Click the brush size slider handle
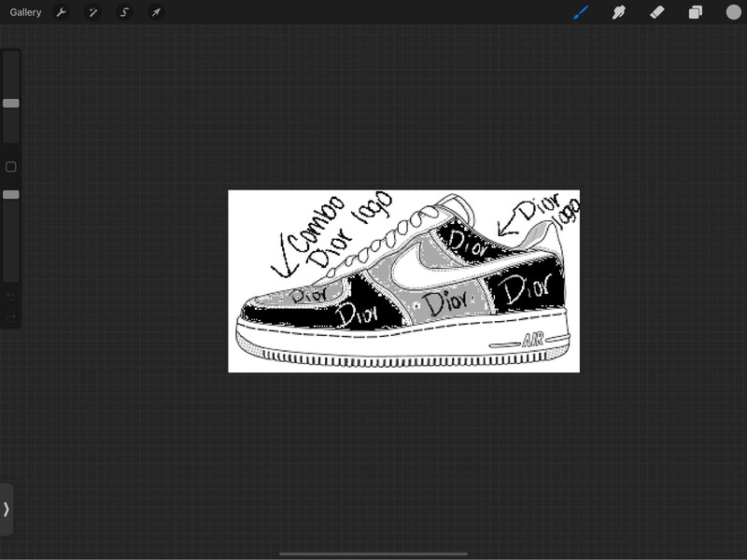This screenshot has width=747, height=560. [x=11, y=104]
